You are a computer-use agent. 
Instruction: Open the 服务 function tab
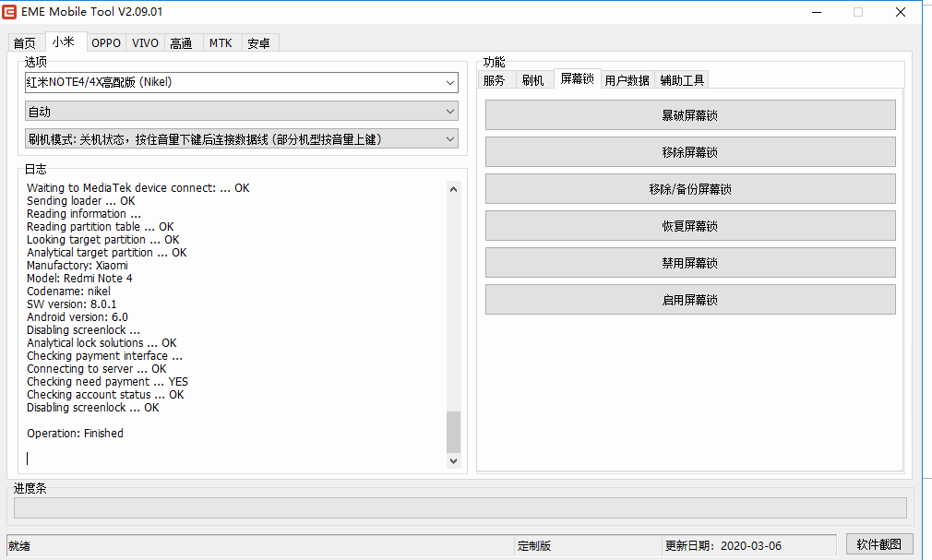click(x=495, y=80)
